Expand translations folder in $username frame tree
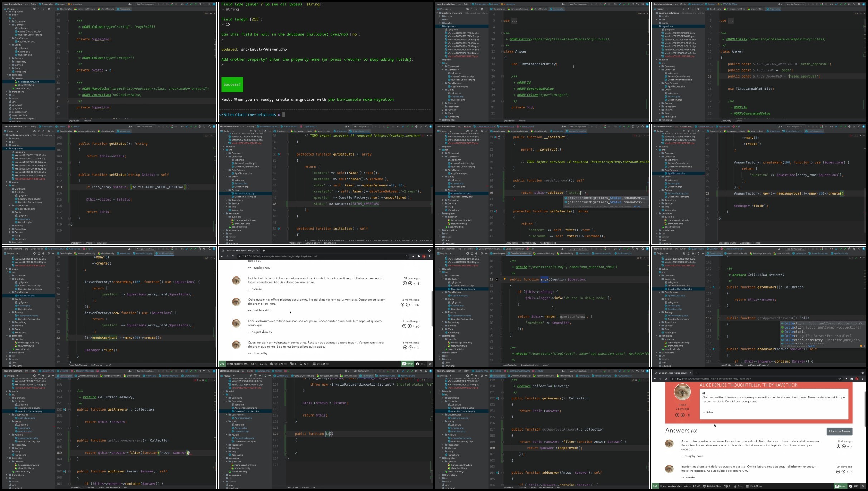Viewport: 868px width, 491px height. tap(7, 92)
